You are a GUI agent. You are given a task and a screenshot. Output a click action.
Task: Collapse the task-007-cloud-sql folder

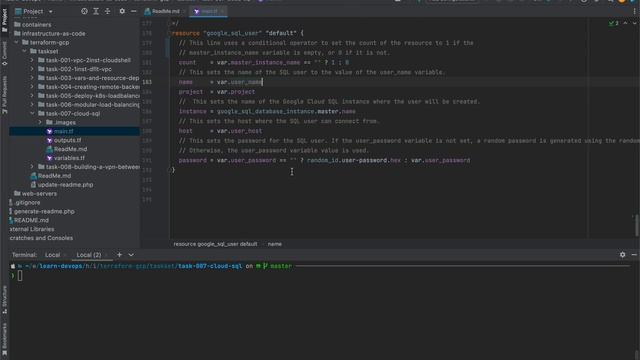[x=32, y=113]
